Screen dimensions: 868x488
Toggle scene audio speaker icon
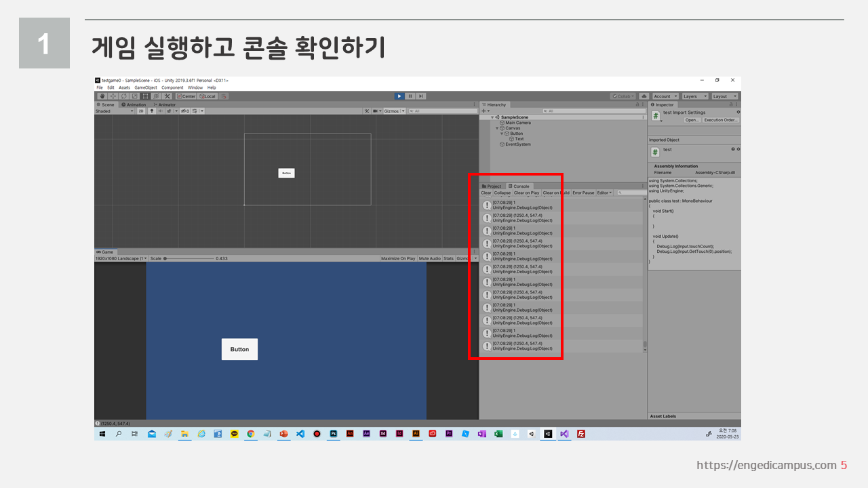click(161, 111)
